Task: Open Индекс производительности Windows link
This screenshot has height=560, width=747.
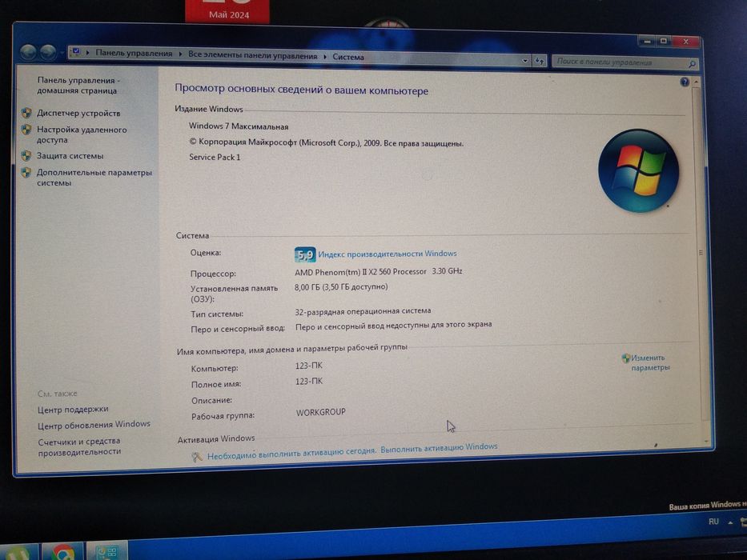Action: pyautogui.click(x=388, y=254)
